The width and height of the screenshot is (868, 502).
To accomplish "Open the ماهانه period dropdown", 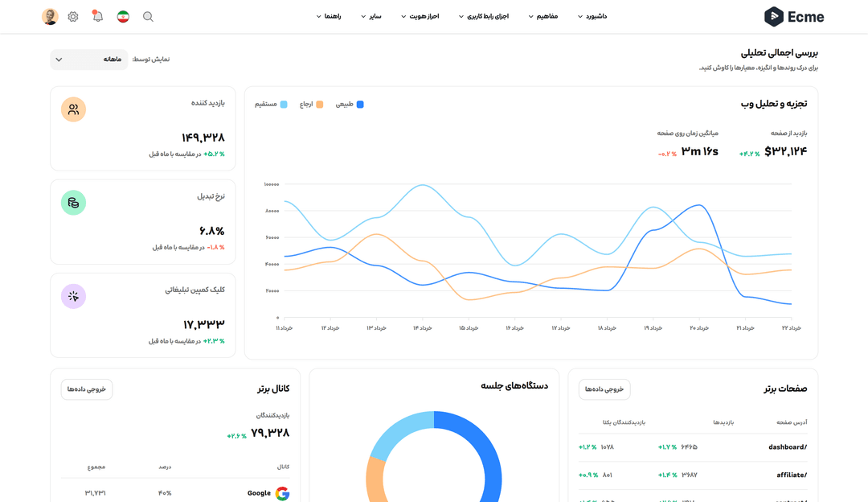I will click(x=89, y=60).
